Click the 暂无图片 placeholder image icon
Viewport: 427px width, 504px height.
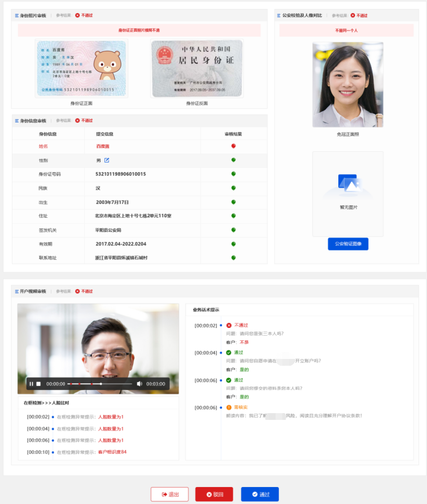click(349, 184)
